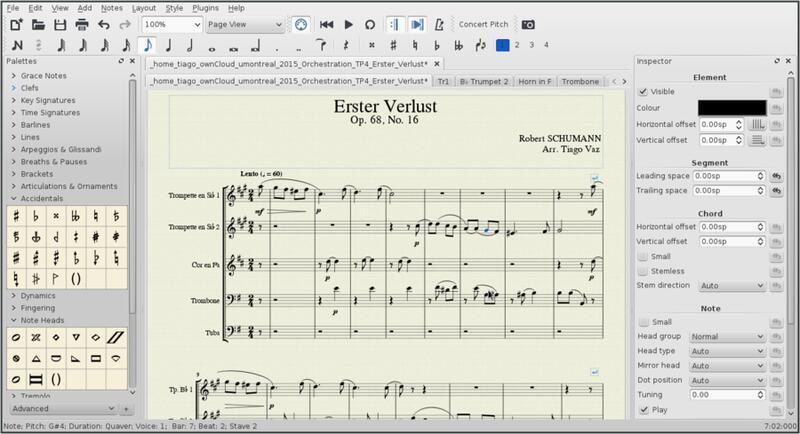Image resolution: width=800 pixels, height=434 pixels.
Task: Start playback with Play button
Action: pyautogui.click(x=348, y=24)
